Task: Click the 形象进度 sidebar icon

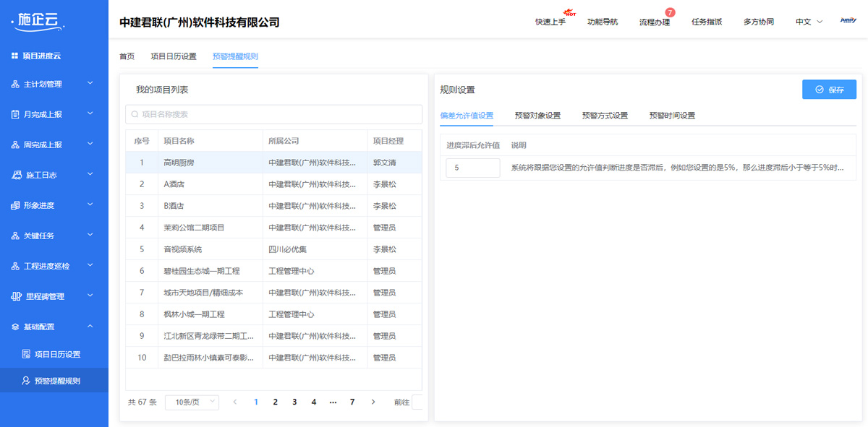Action: (x=15, y=205)
